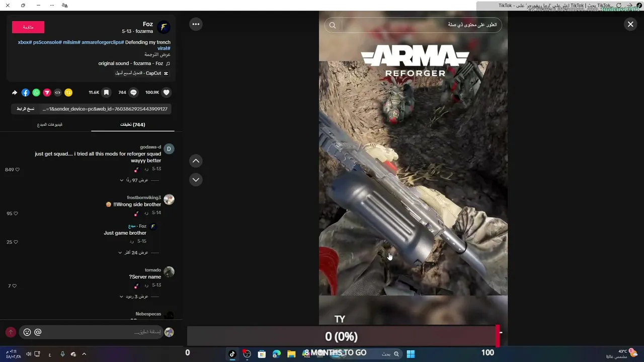Mention a user with the @ icon
Screen dimensions: 644x362
[38, 332]
